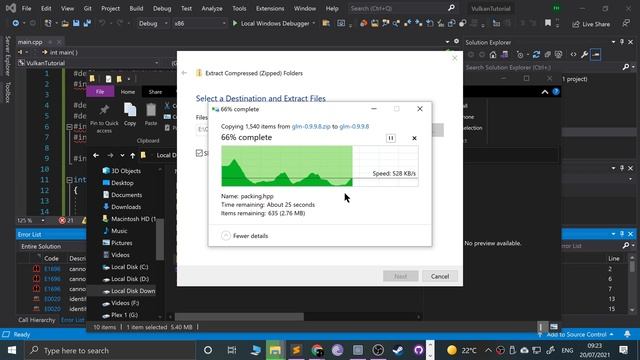Viewport: 640px width, 360px height.
Task: Click the Save All icon
Action: point(87,24)
